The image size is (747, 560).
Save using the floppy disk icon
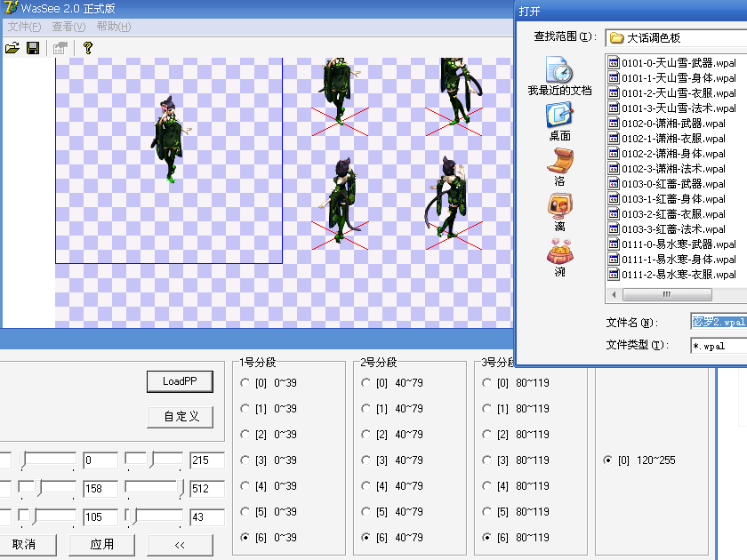[33, 48]
